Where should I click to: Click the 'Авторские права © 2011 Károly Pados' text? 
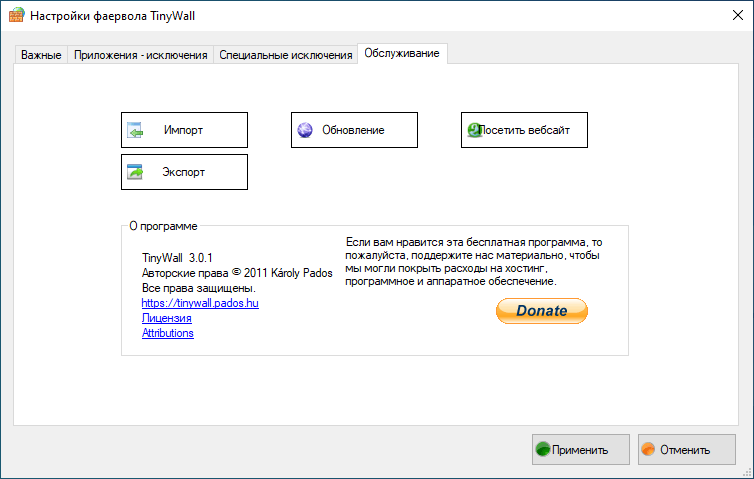tap(237, 273)
